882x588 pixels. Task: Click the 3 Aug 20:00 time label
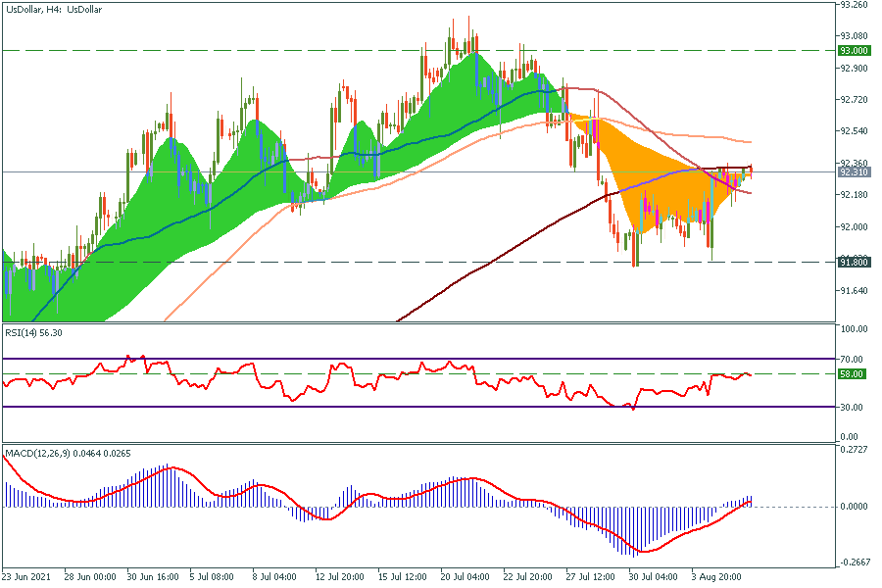coord(716,578)
